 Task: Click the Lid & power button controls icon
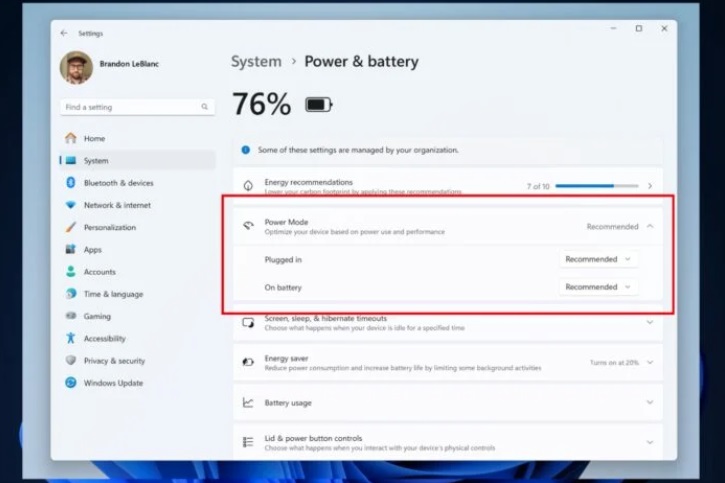pos(248,442)
